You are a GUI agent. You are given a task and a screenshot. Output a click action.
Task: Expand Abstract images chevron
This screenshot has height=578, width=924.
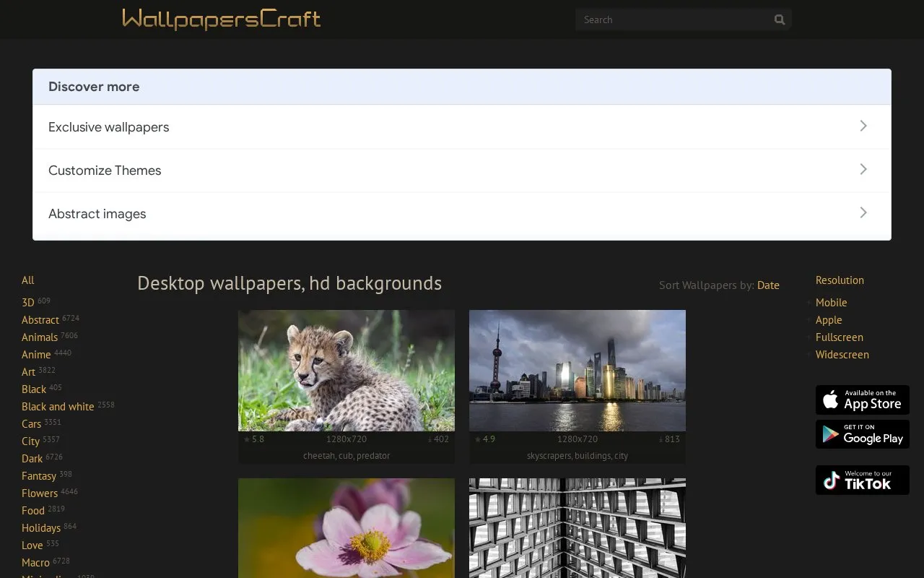click(863, 212)
